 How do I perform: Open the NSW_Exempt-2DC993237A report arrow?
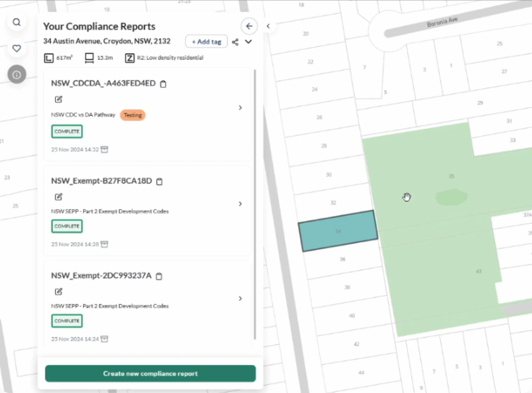point(240,299)
